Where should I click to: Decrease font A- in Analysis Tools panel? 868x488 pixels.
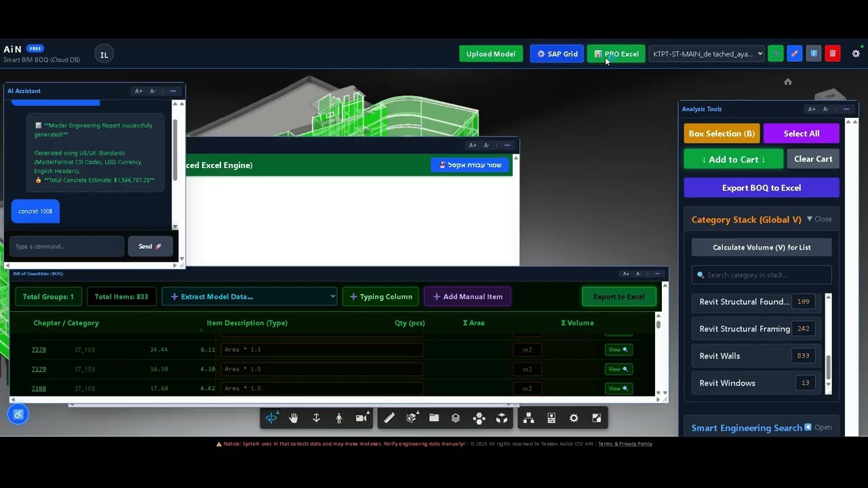[x=826, y=109]
